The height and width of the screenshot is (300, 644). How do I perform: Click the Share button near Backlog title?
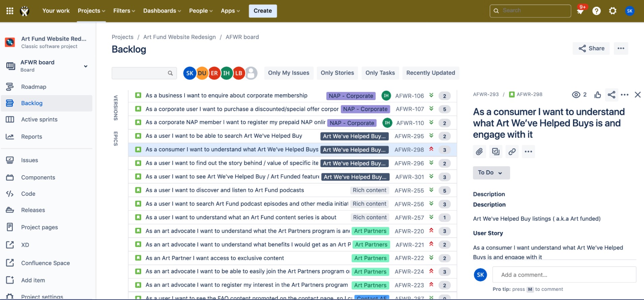tap(591, 49)
